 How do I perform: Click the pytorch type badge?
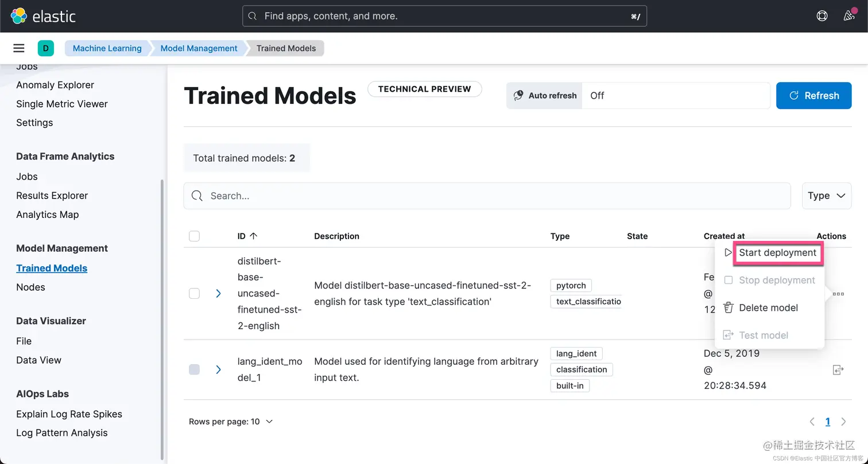tap(571, 286)
